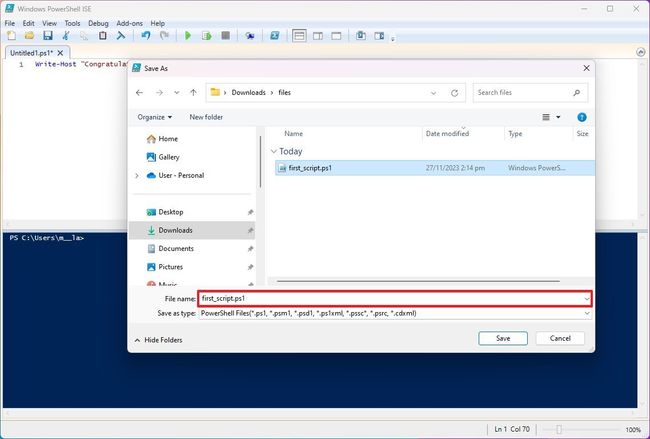
Task: Go back in Save As dialog
Action: point(139,92)
